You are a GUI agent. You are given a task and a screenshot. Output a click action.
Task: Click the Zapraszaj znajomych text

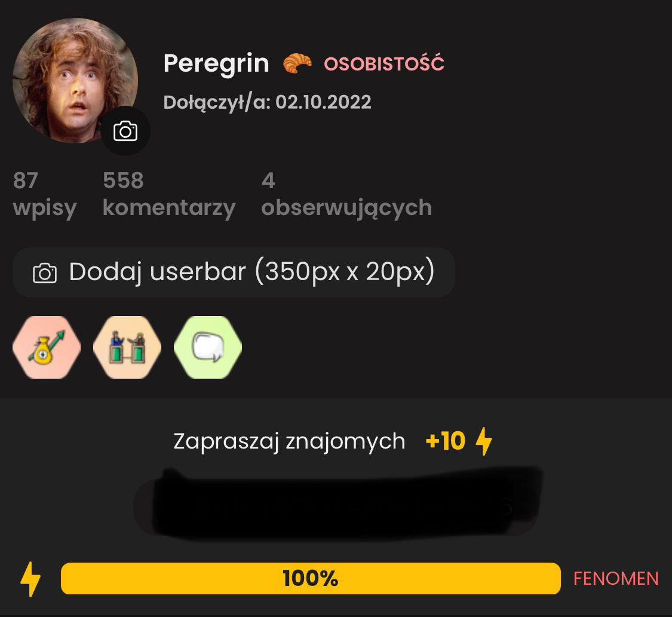tap(289, 441)
